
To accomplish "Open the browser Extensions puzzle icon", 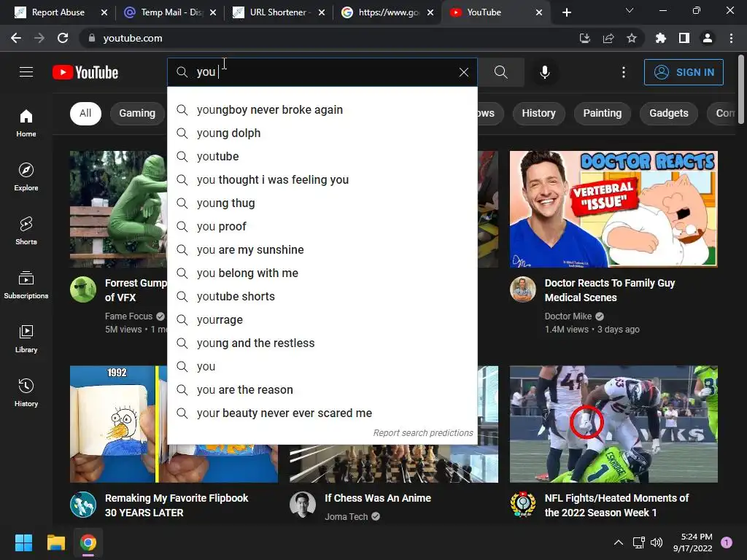I will (x=660, y=38).
